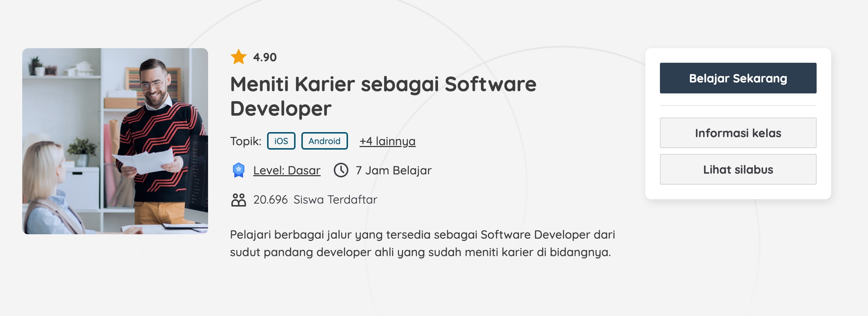Select the Android topic tag
Screen dimensions: 868x316
[x=324, y=141]
